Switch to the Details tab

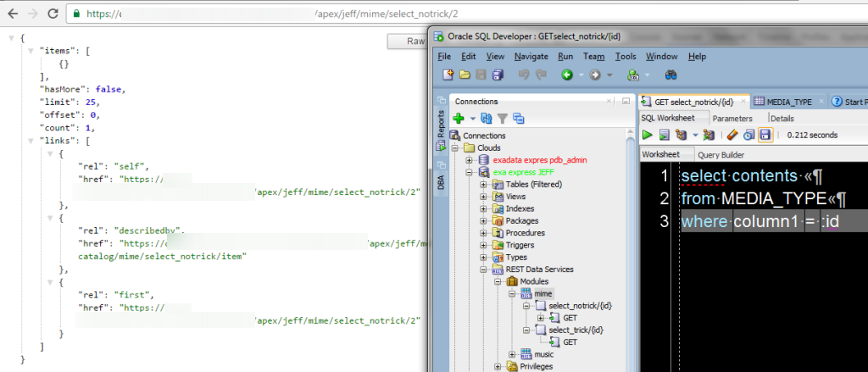tap(782, 119)
